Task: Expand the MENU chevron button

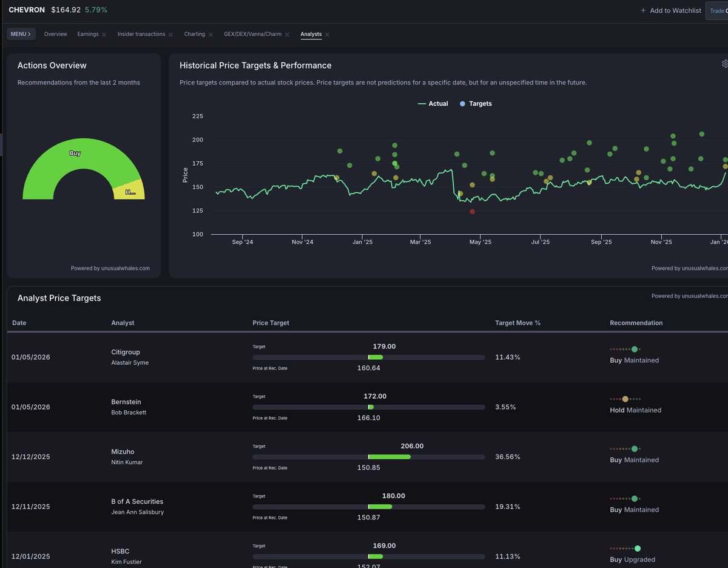Action: [x=21, y=34]
